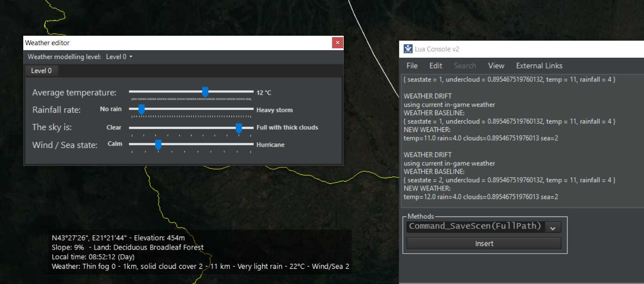
Task: Click the Insert button
Action: tap(484, 244)
